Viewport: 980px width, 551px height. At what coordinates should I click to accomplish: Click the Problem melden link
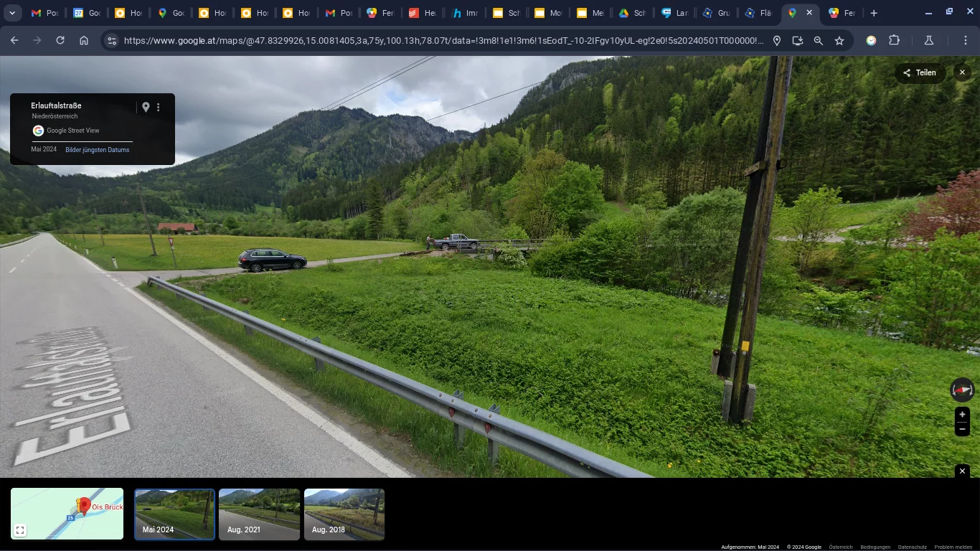(953, 547)
